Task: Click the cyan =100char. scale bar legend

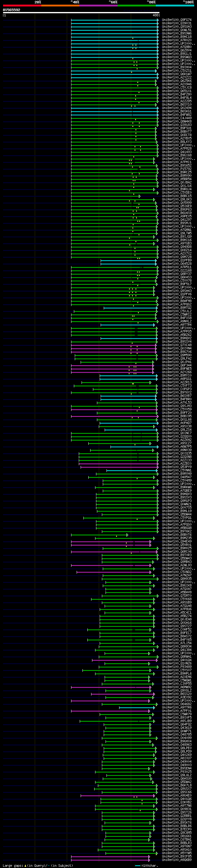Action: pos(147,866)
